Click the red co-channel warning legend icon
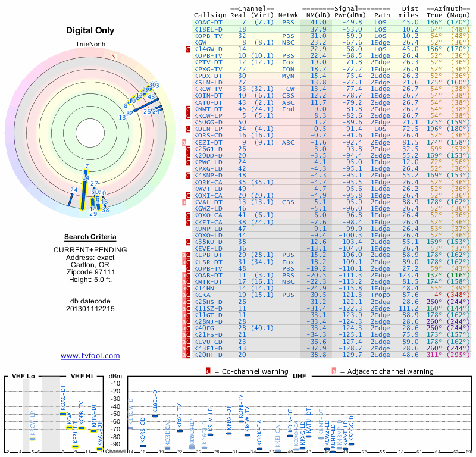The height and width of the screenshot is (457, 476). click(208, 371)
